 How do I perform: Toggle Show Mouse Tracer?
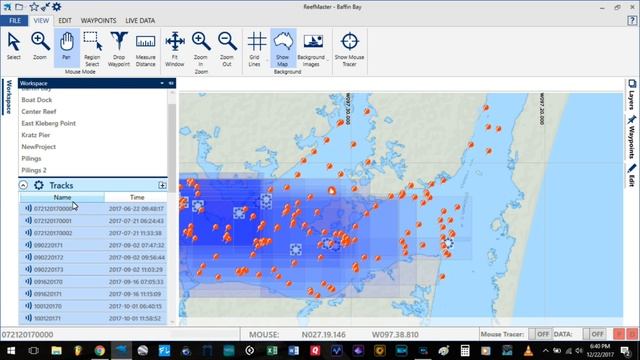pyautogui.click(x=349, y=49)
